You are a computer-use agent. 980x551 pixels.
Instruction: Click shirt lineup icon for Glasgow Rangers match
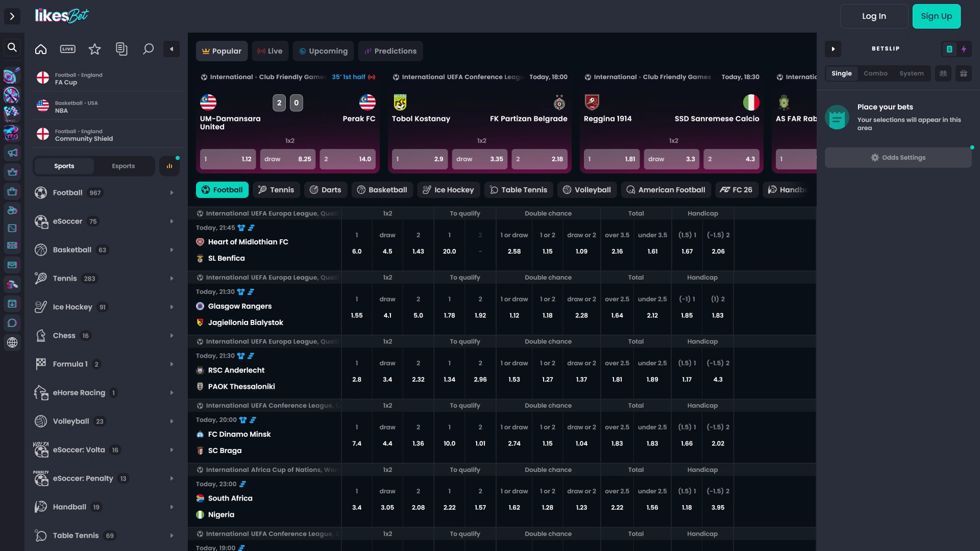tap(241, 292)
